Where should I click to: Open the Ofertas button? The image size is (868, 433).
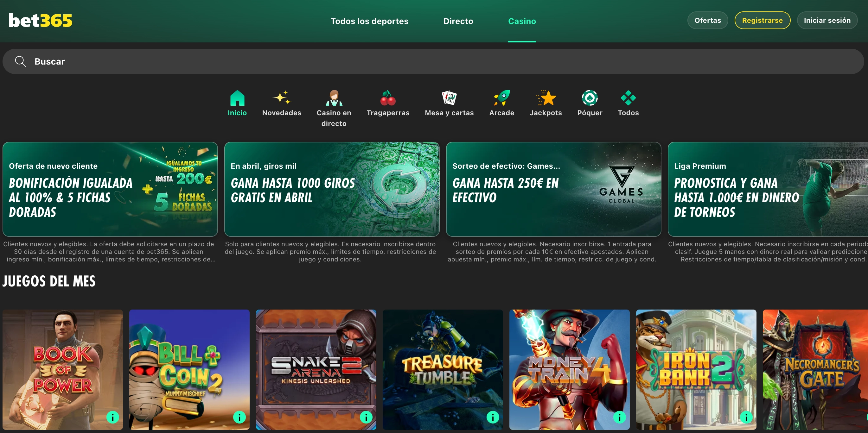click(708, 20)
